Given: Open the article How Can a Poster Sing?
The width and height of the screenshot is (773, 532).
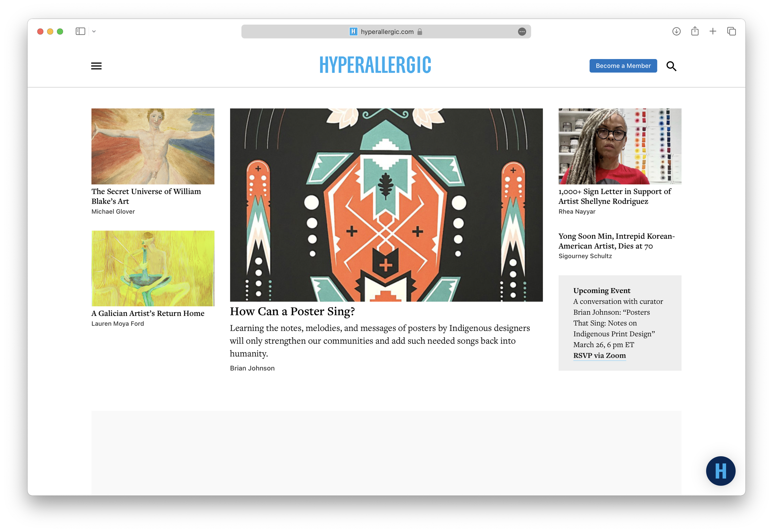Looking at the screenshot, I should point(292,311).
